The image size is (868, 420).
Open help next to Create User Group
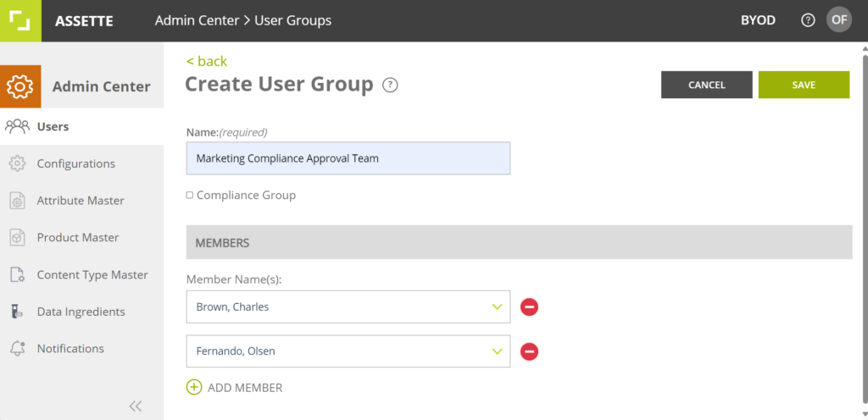pos(390,86)
